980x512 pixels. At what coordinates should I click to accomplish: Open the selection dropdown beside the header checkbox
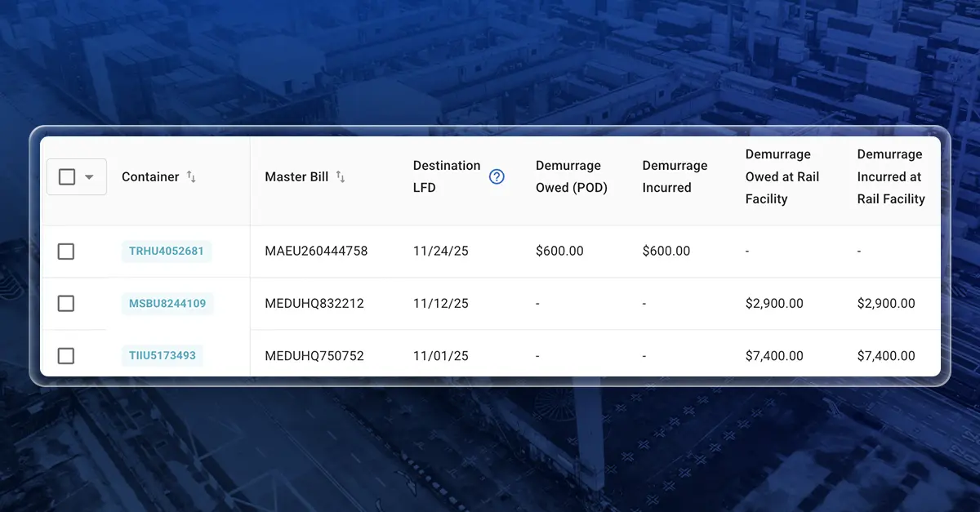87,176
